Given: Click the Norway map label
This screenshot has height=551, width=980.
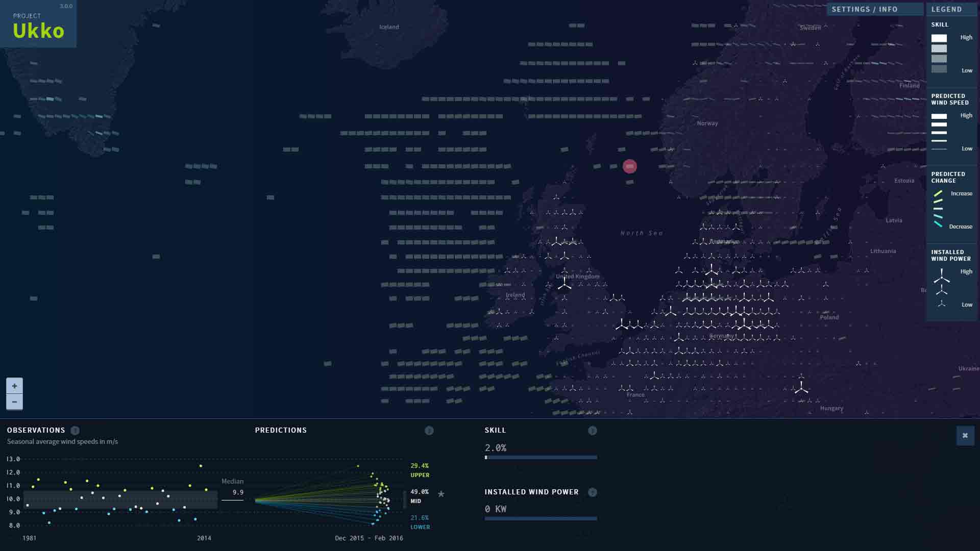Looking at the screenshot, I should 707,123.
